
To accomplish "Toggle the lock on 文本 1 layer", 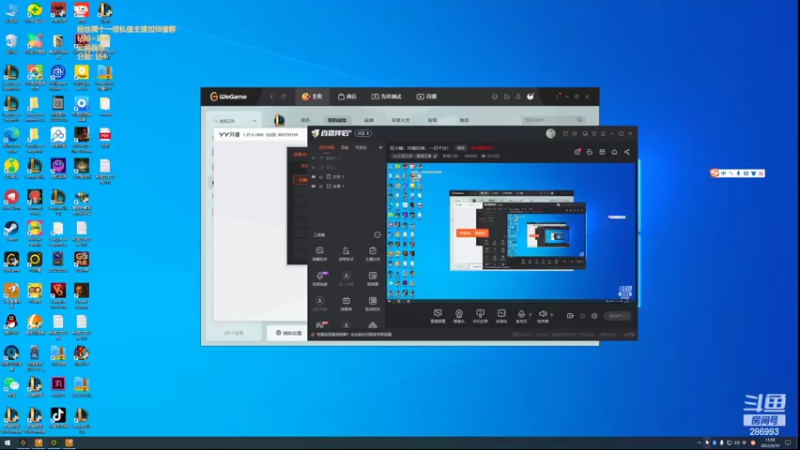I will pyautogui.click(x=321, y=177).
